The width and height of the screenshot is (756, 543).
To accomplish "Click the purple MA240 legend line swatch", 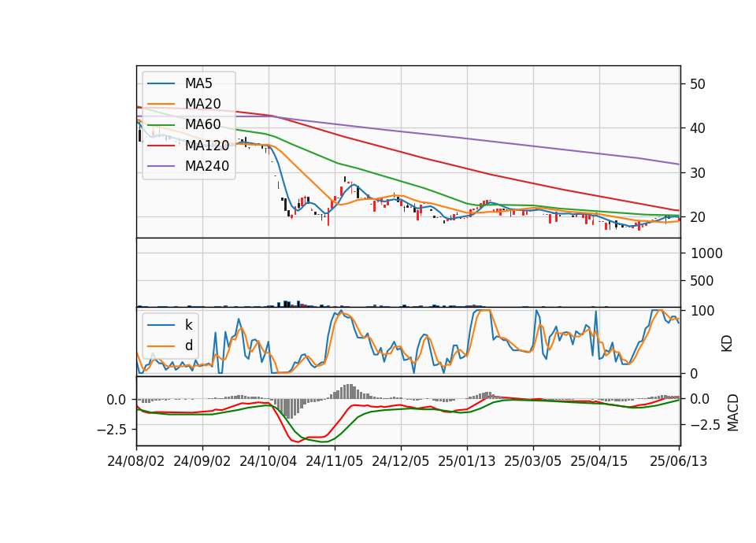I will coord(161,166).
